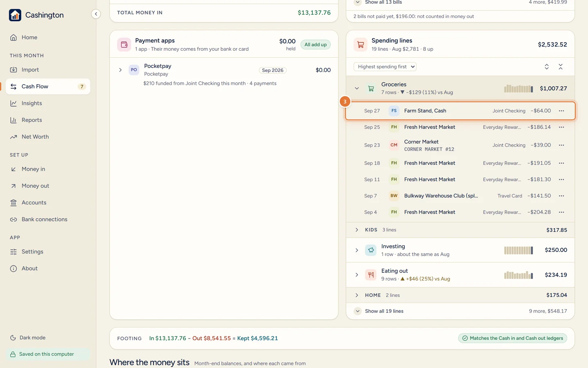The height and width of the screenshot is (368, 588).
Task: Click the Cash Flow badge showing 7
Action: click(82, 86)
